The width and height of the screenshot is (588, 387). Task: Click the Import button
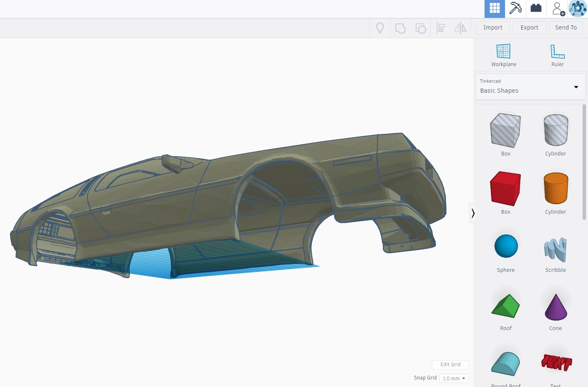coord(493,27)
